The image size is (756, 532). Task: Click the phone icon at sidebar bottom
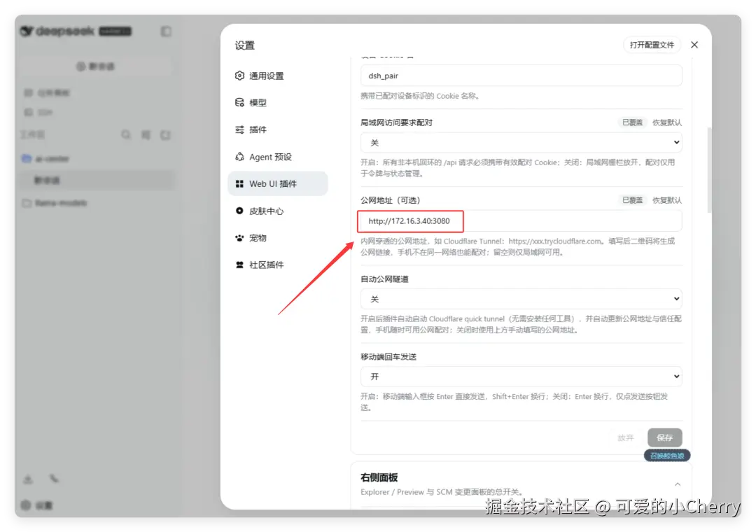click(x=54, y=479)
